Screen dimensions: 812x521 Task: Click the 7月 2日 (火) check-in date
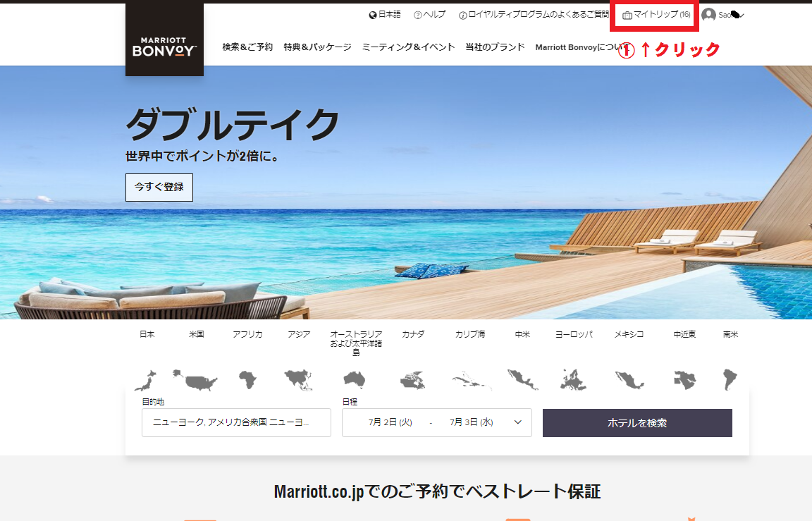coord(390,422)
